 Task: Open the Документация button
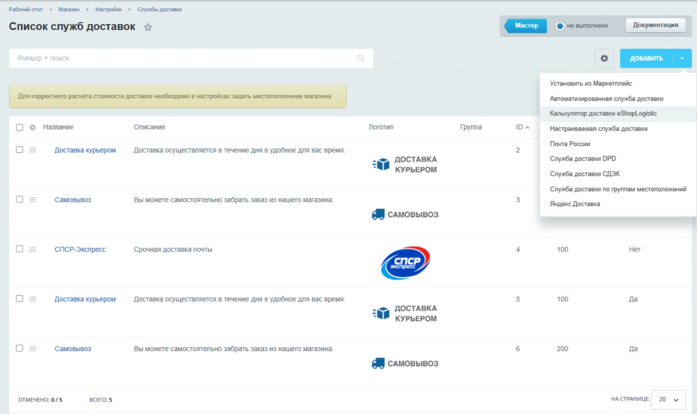655,25
